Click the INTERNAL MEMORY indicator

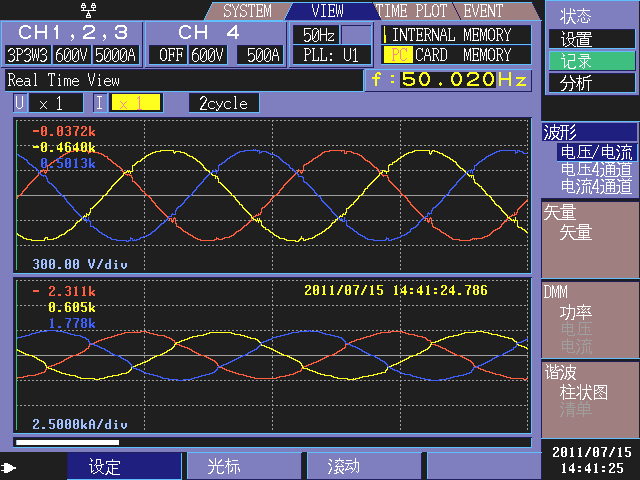pyautogui.click(x=456, y=35)
